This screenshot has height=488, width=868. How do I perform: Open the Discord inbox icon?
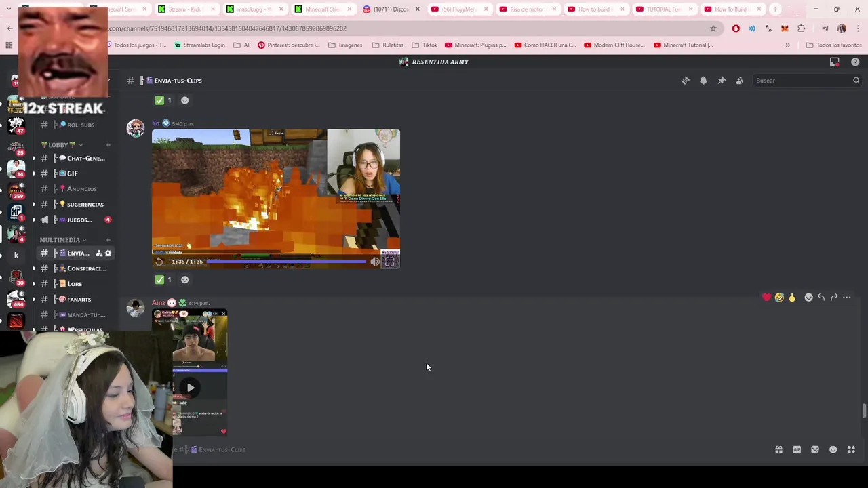coord(835,62)
